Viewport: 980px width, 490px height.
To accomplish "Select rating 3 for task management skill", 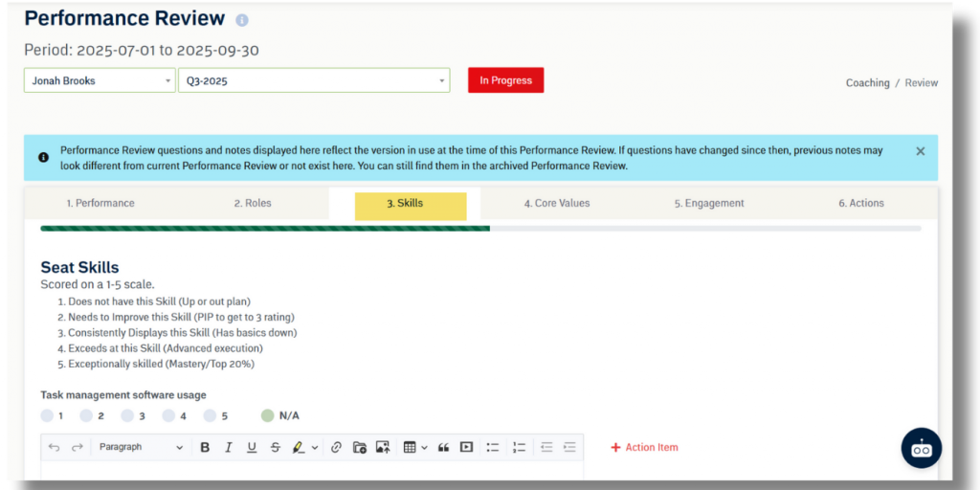I will click(128, 415).
